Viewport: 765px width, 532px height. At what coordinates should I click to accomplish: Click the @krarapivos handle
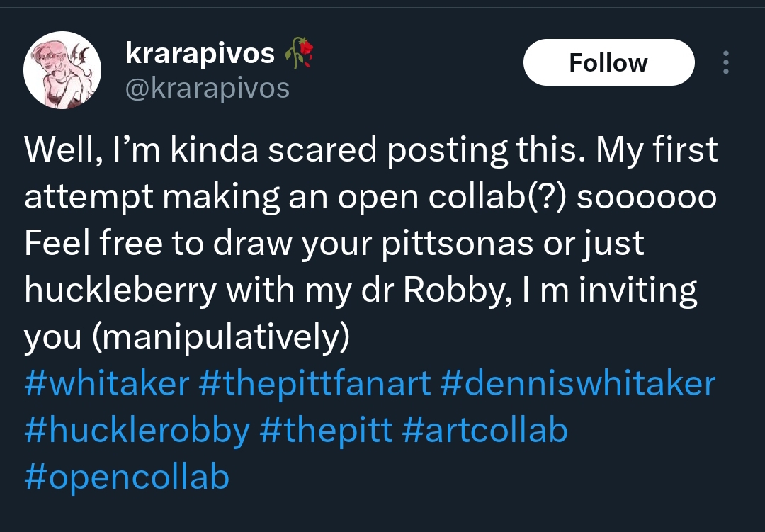tap(208, 88)
